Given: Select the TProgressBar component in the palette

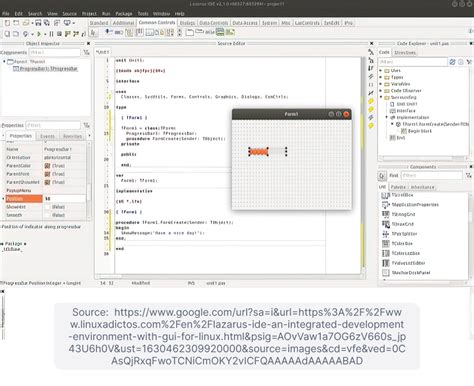Looking at the screenshot, I should (x=119, y=33).
